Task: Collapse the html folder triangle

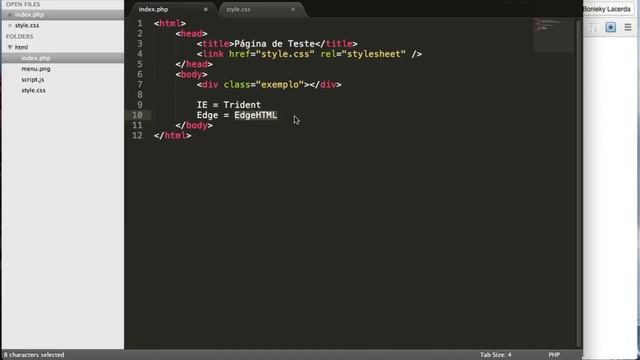Action: coord(10,47)
